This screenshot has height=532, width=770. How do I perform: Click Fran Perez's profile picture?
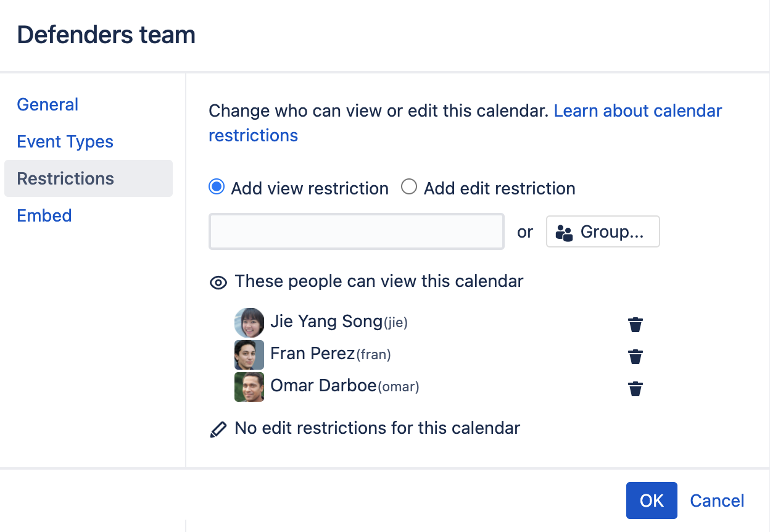[249, 355]
